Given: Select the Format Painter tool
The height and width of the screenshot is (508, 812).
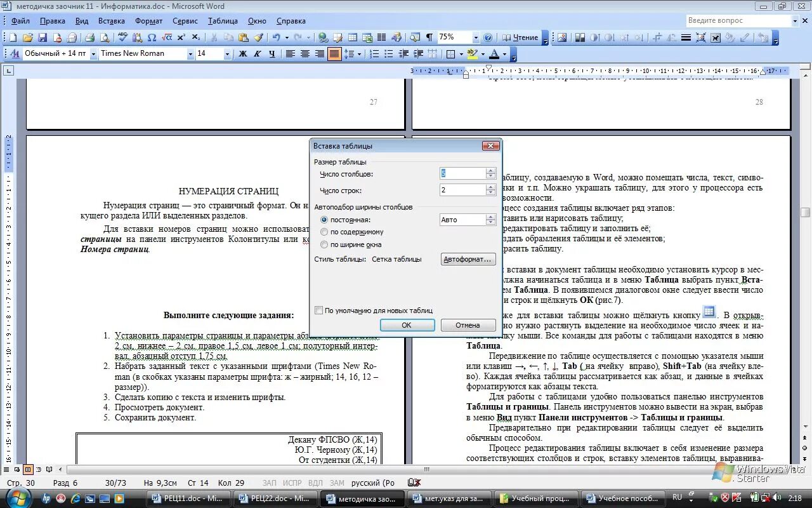Looking at the screenshot, I should (x=258, y=37).
